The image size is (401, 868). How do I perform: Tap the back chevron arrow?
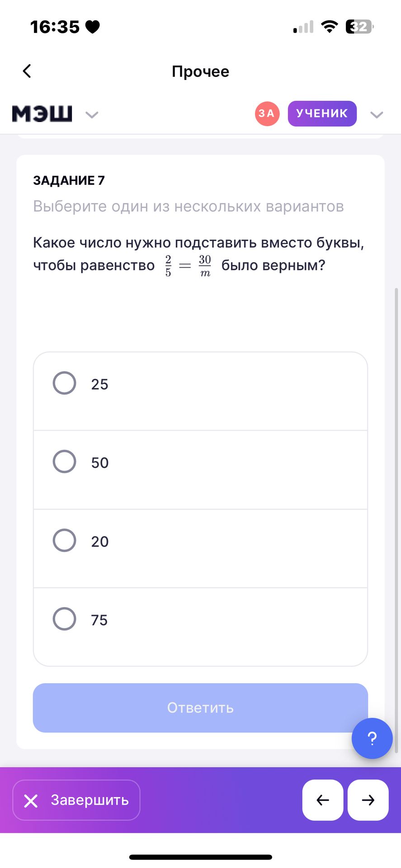click(27, 71)
